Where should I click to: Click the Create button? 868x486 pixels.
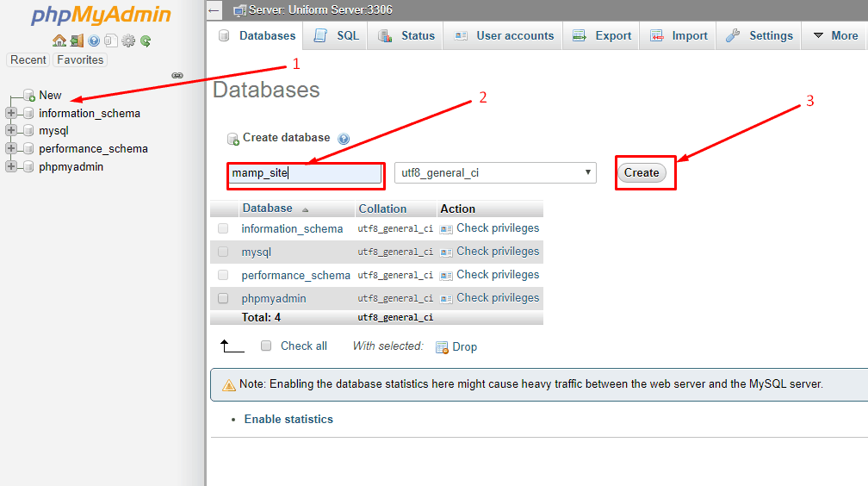pos(642,173)
